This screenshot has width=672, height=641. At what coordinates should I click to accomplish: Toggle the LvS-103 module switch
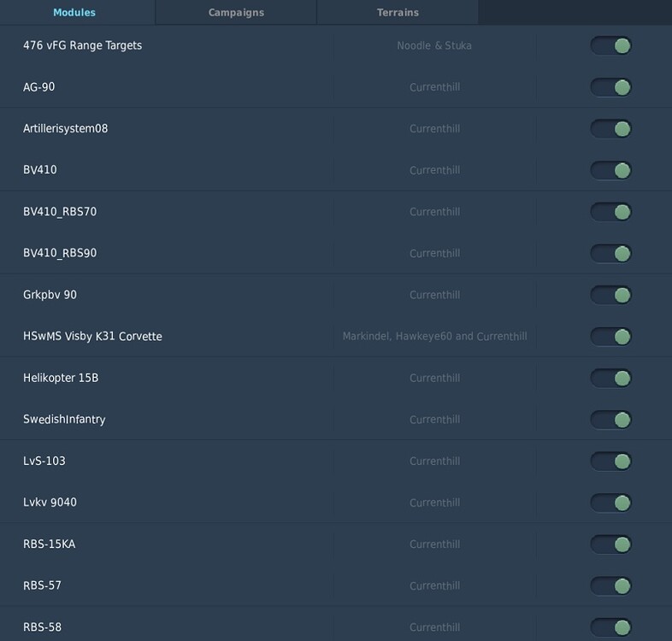point(610,462)
